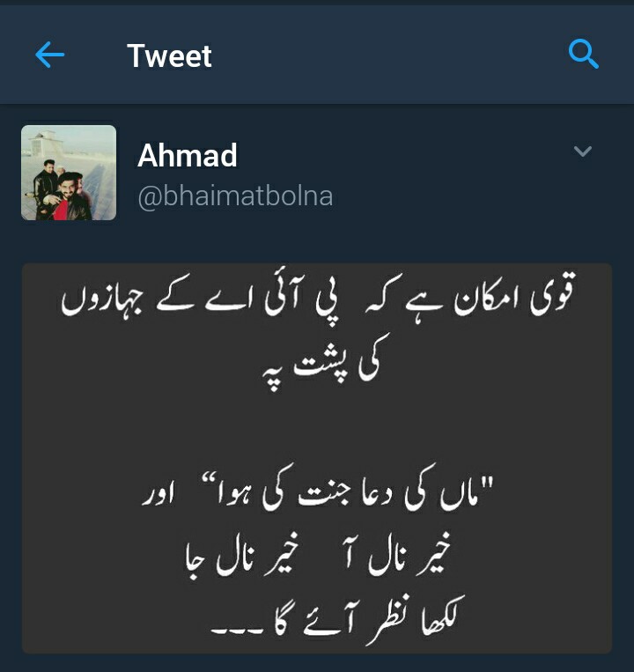Viewport: 634px width, 672px height.
Task: Return to timeline via back arrow icon
Action: (x=49, y=55)
